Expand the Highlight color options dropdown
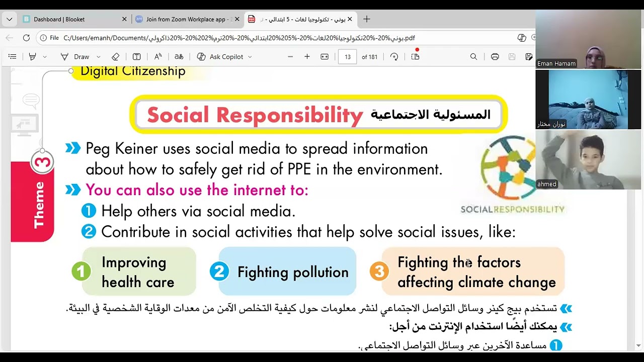The width and height of the screenshot is (644, 362). pyautogui.click(x=45, y=57)
